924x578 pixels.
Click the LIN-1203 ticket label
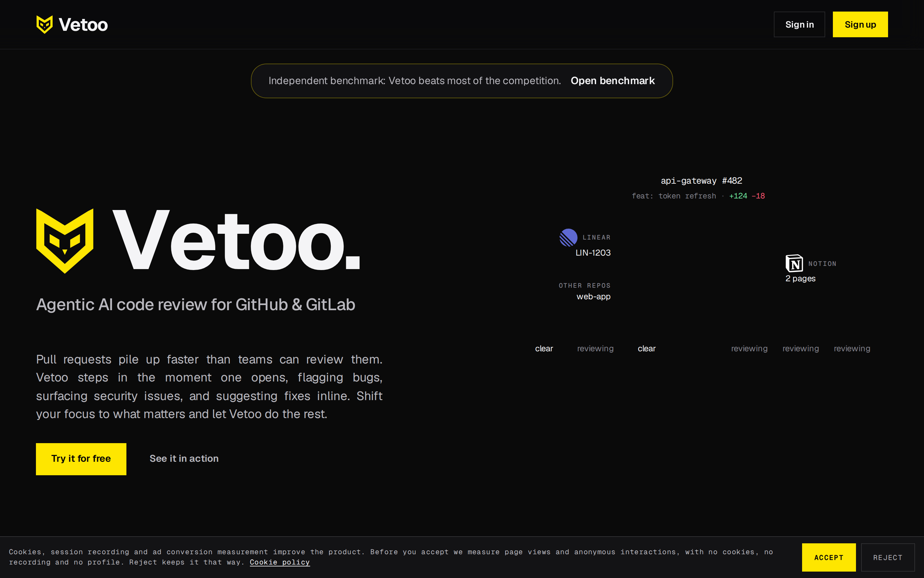[593, 253]
